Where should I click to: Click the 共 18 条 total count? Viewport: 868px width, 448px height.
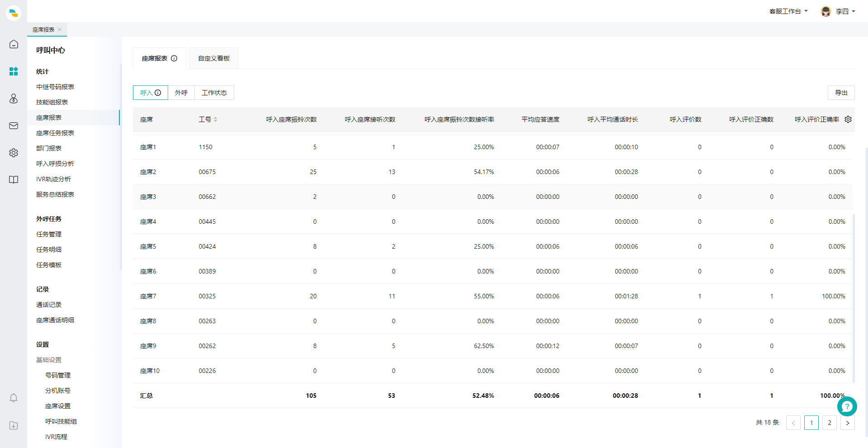[767, 422]
